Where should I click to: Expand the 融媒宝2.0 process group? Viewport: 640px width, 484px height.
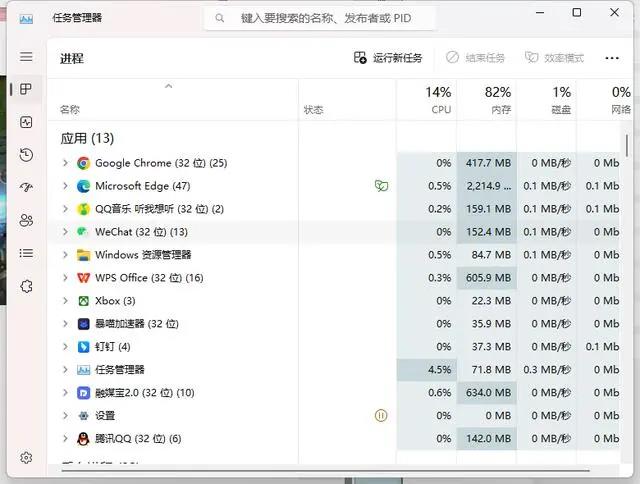pos(65,393)
